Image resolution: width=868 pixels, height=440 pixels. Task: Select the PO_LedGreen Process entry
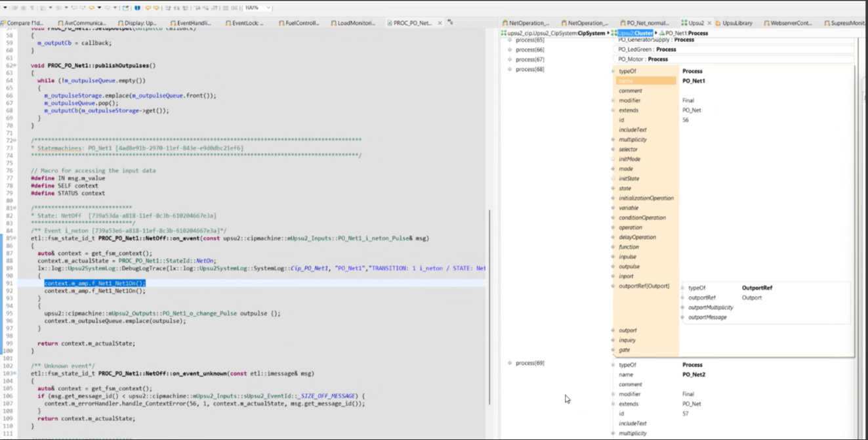coord(647,49)
